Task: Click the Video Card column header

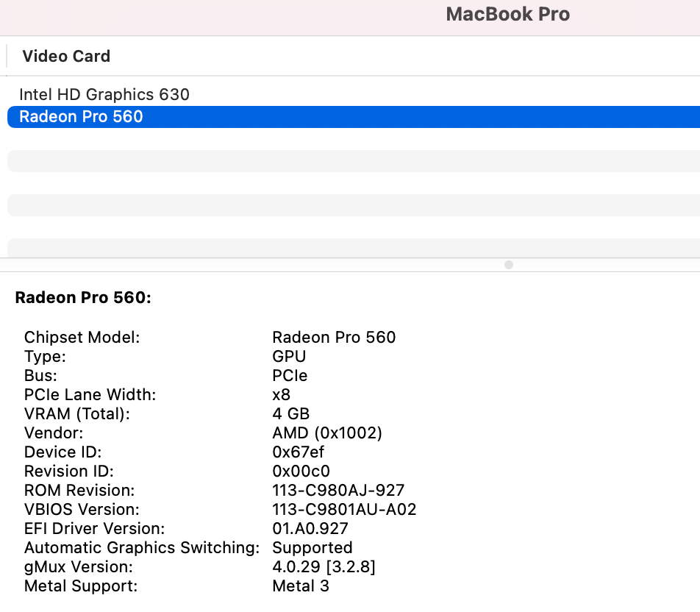Action: 66,56
